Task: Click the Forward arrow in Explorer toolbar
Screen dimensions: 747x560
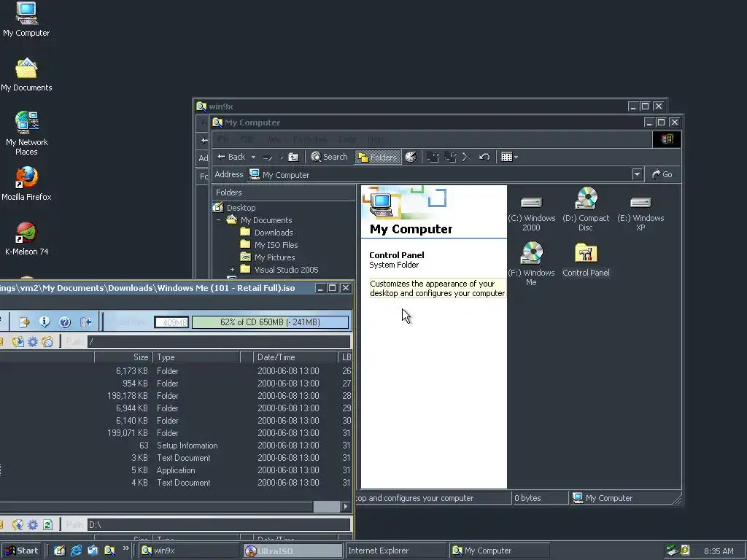Action: tap(268, 157)
